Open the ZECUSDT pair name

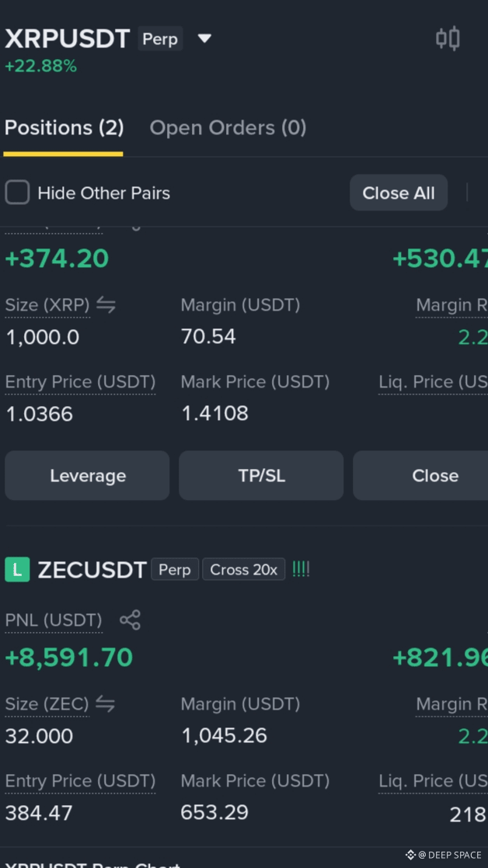click(92, 570)
